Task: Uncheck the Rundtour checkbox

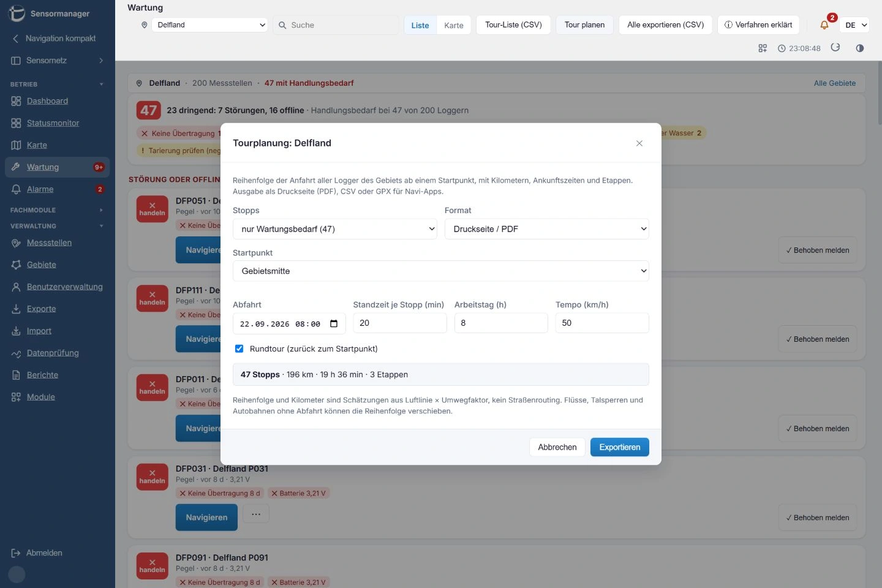Action: tap(239, 349)
